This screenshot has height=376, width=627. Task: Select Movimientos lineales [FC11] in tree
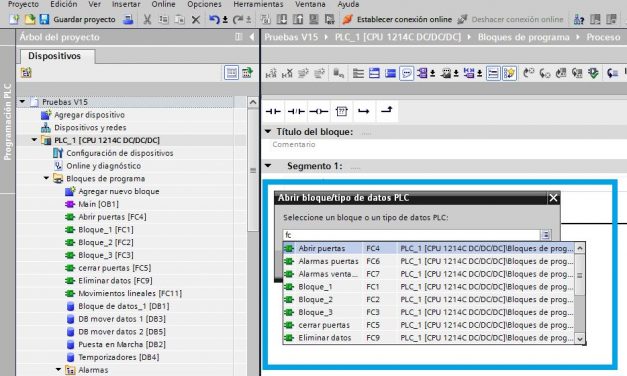(x=130, y=294)
